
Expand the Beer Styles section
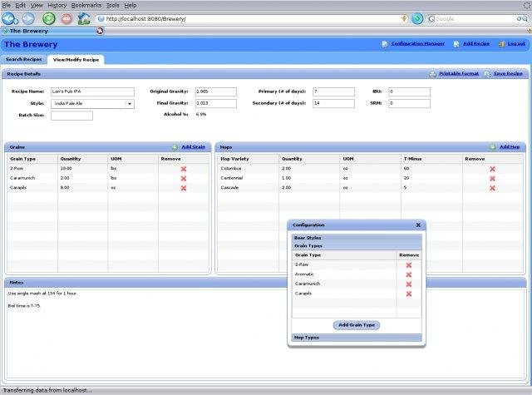point(357,238)
